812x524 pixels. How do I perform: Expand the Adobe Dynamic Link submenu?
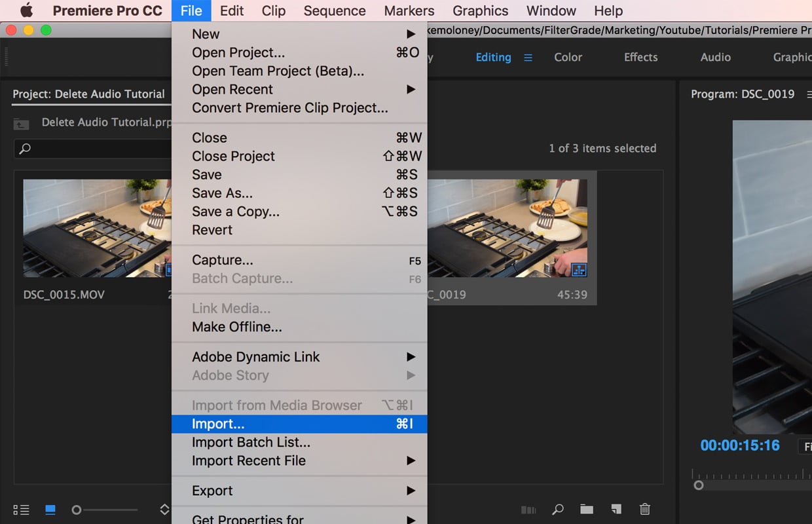[x=299, y=357]
